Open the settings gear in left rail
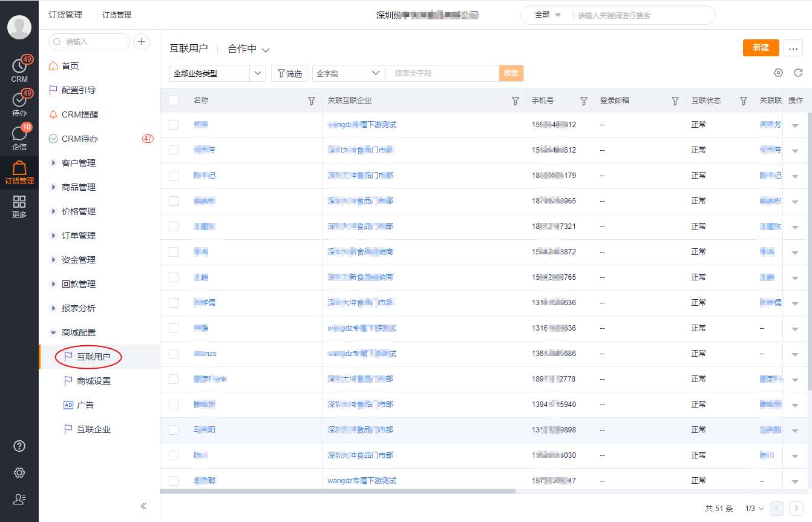The image size is (812, 522). pyautogui.click(x=19, y=473)
